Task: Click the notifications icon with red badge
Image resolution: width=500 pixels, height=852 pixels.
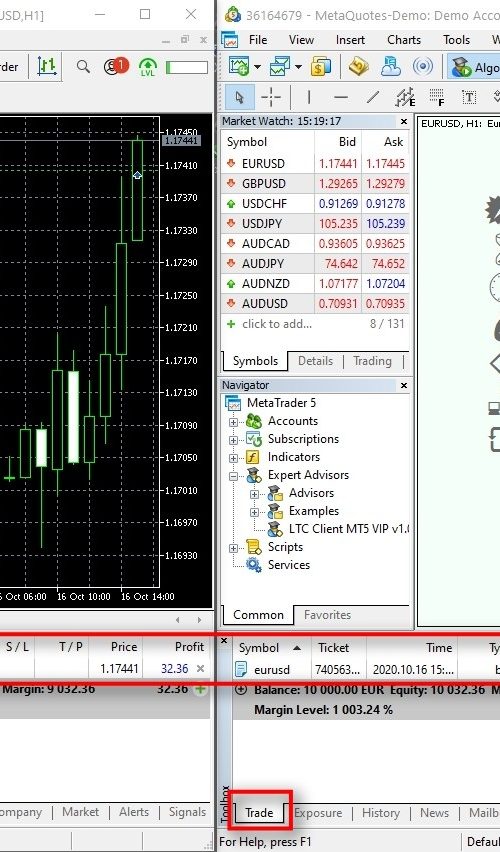Action: pos(116,66)
